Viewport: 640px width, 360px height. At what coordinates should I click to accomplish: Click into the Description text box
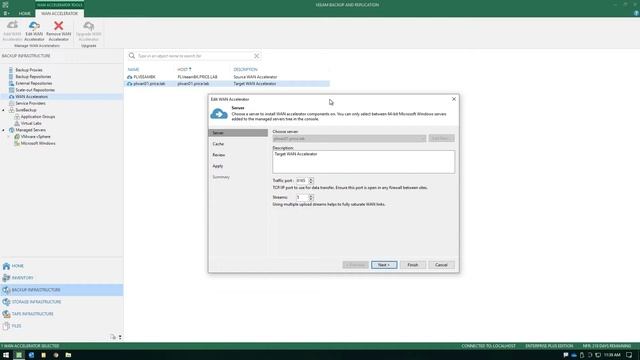[363, 162]
